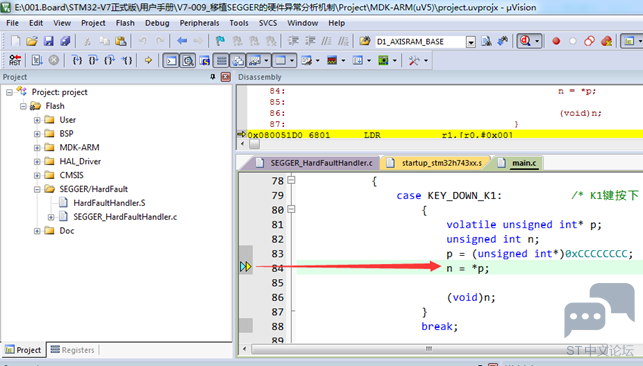This screenshot has width=643, height=366.
Task: Insert breakpoint with red dot icon
Action: click(556, 41)
